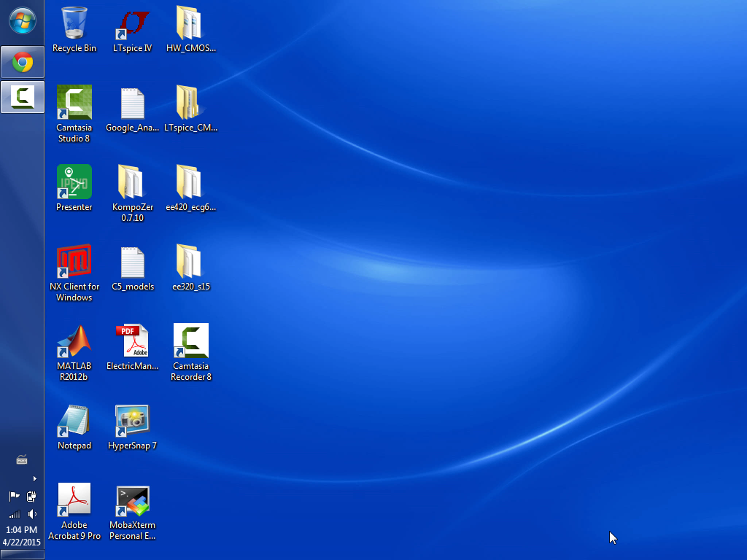Open the KompoZer 0.7.10 folder

pyautogui.click(x=133, y=182)
